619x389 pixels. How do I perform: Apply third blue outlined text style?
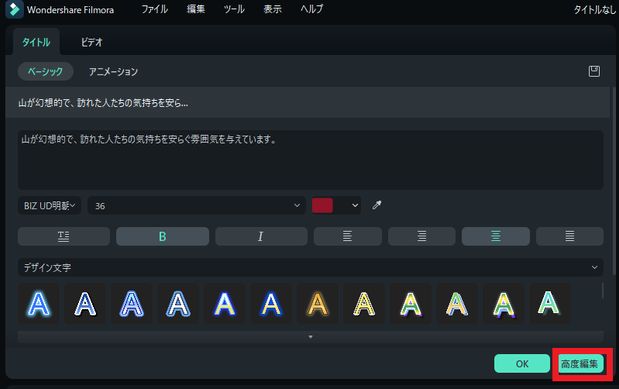(131, 304)
